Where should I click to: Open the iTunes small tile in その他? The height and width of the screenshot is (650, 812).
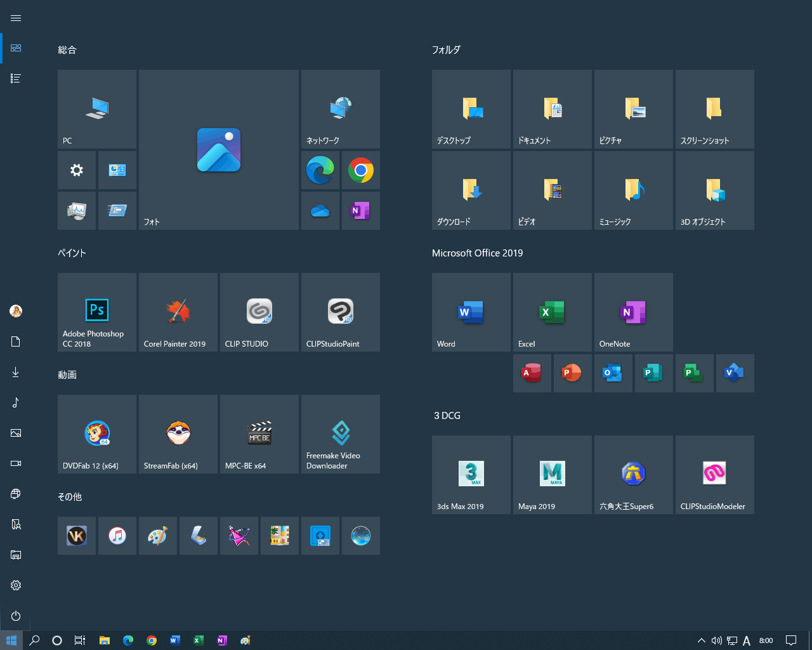(x=117, y=536)
